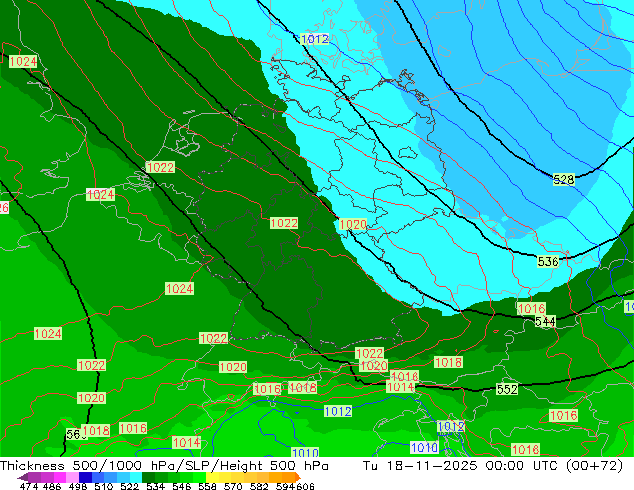Screen dimensions: 634x490
Task: Click the legend value 546
Action: point(182,486)
